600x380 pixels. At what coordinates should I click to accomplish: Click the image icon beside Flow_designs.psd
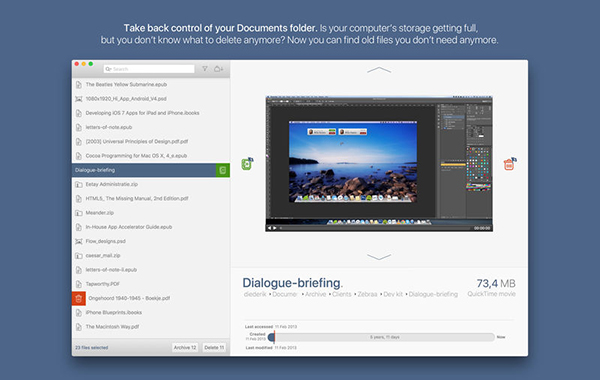point(79,241)
